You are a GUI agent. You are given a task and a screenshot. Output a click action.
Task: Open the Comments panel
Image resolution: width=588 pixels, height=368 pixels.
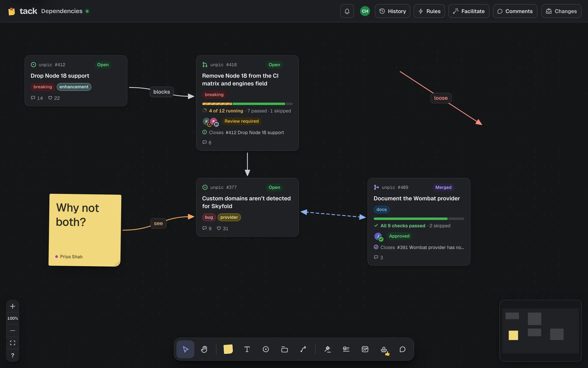[x=515, y=11]
